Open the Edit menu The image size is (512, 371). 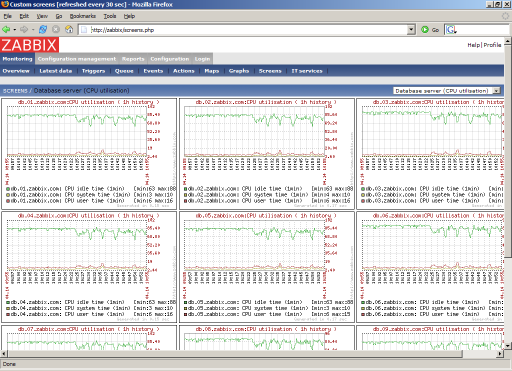tap(24, 16)
